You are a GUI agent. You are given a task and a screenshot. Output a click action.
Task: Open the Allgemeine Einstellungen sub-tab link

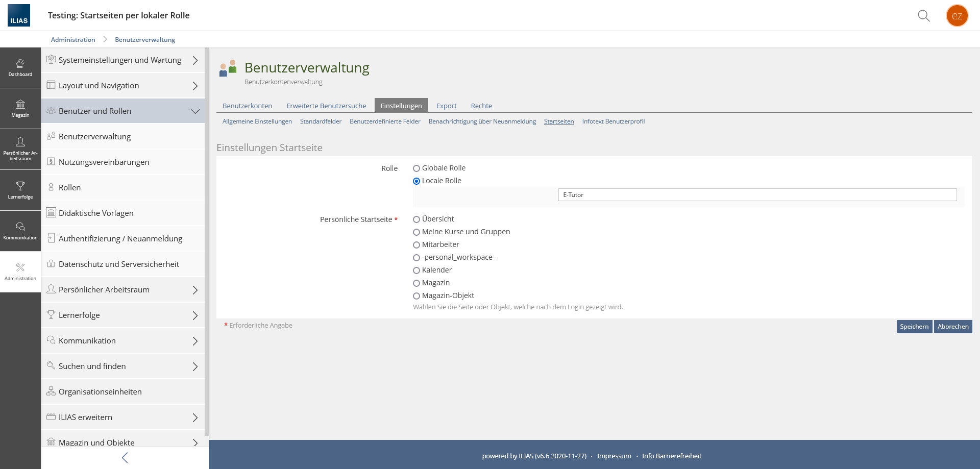coord(257,121)
